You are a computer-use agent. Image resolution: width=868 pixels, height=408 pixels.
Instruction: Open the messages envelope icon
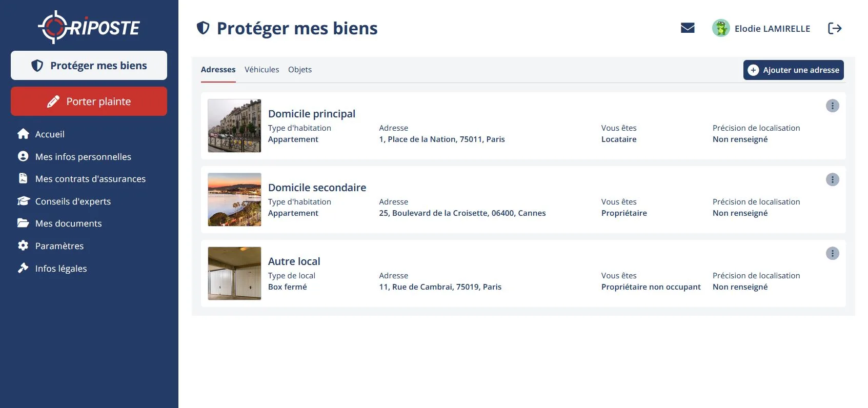[x=688, y=28]
